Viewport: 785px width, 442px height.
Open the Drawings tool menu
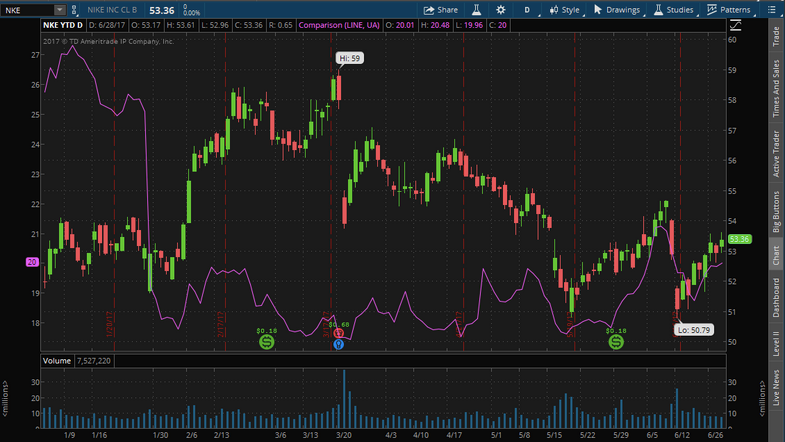pos(617,10)
